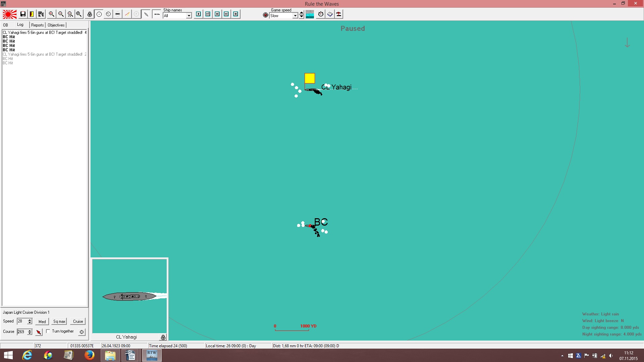This screenshot has height=362, width=644.
Task: Click the Sq max speed button
Action: (x=59, y=321)
